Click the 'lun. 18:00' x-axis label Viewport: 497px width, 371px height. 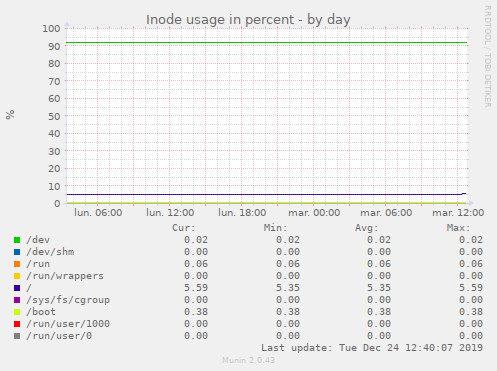click(242, 213)
